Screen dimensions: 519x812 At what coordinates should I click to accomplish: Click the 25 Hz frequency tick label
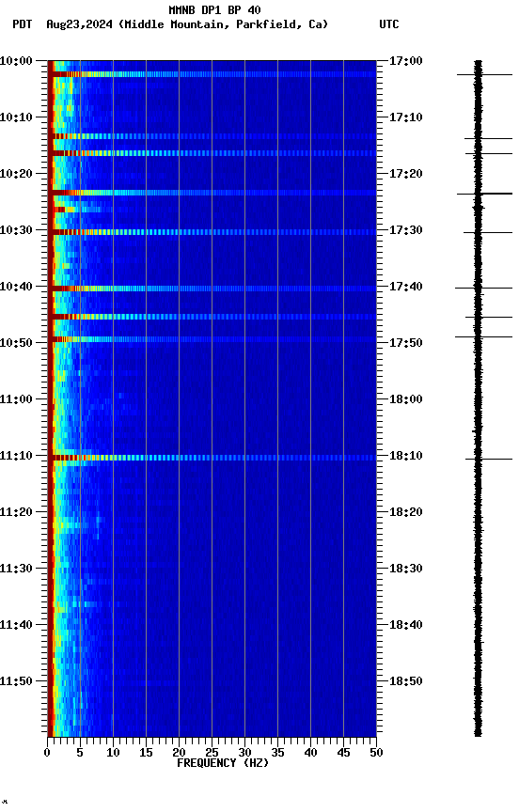212,753
